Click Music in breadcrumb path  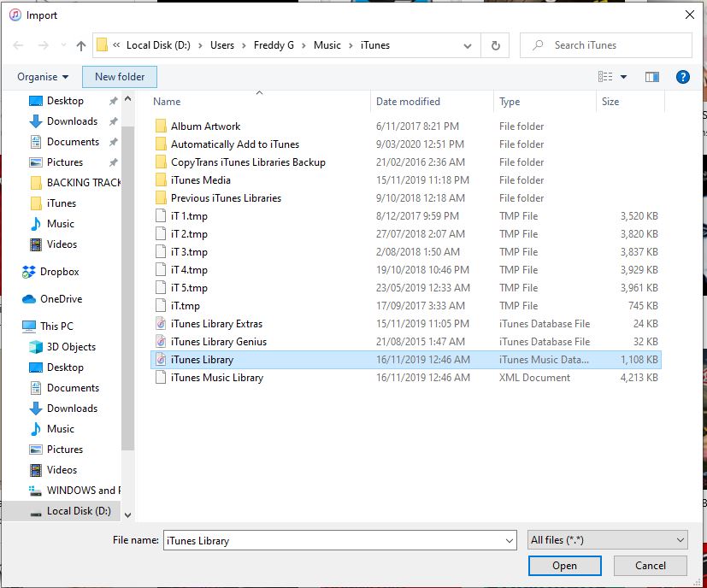point(327,45)
